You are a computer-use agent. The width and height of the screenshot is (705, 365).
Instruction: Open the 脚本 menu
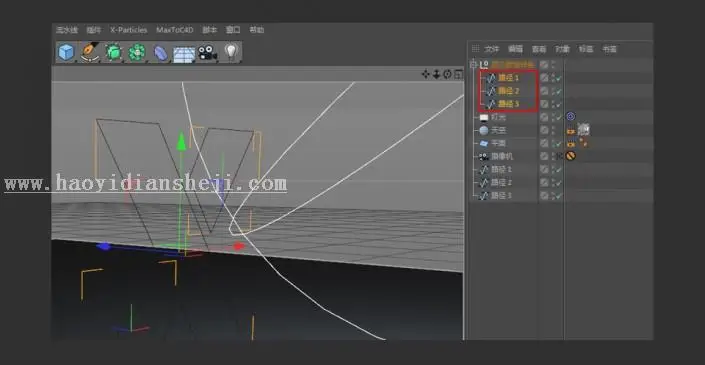point(210,30)
